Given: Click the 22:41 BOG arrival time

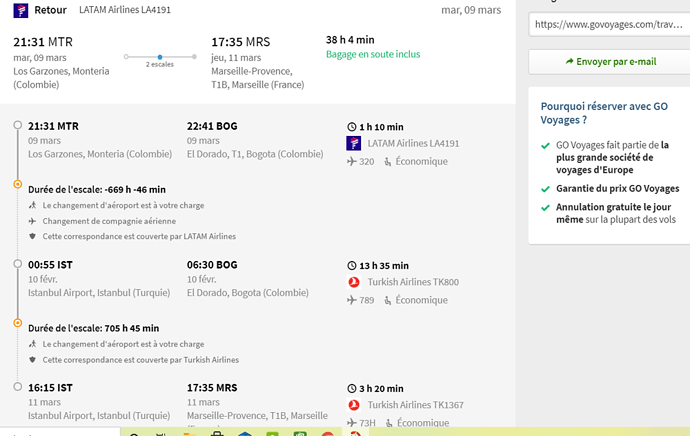Looking at the screenshot, I should coord(212,126).
